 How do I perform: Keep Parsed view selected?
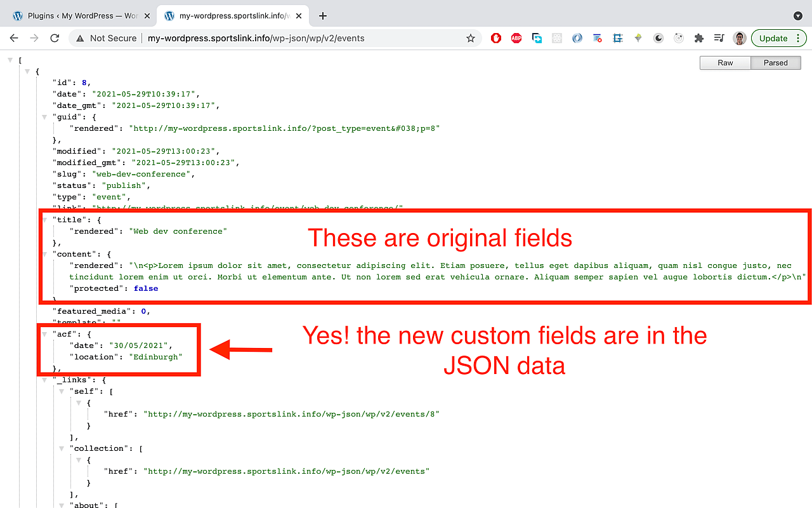point(776,62)
